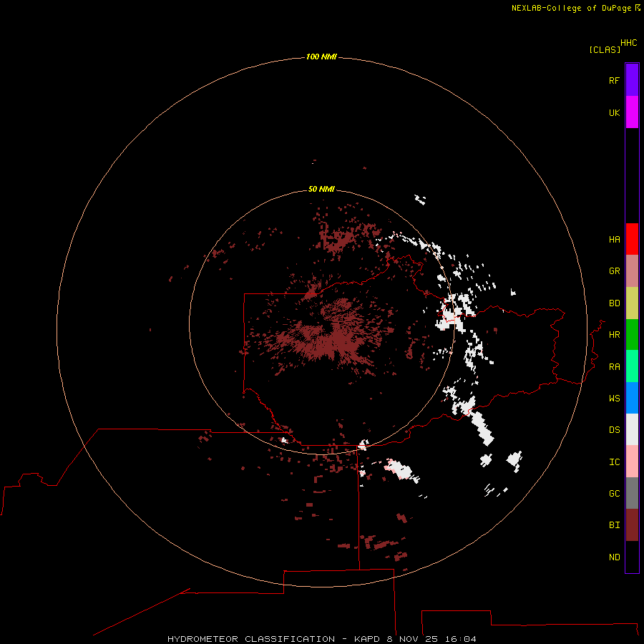Click the HHC product label
This screenshot has width=644, height=644.
(629, 43)
